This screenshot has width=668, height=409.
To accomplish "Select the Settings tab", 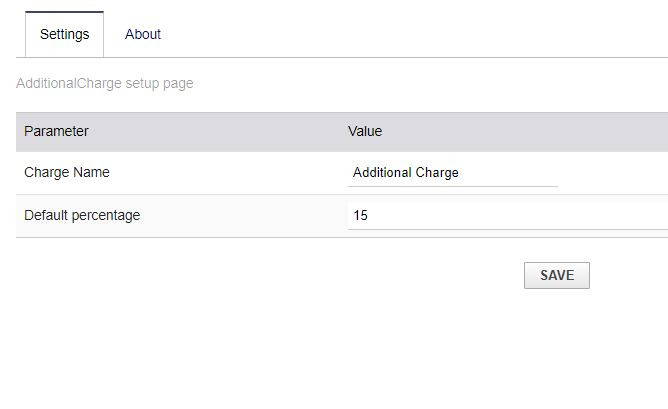I will pos(64,34).
